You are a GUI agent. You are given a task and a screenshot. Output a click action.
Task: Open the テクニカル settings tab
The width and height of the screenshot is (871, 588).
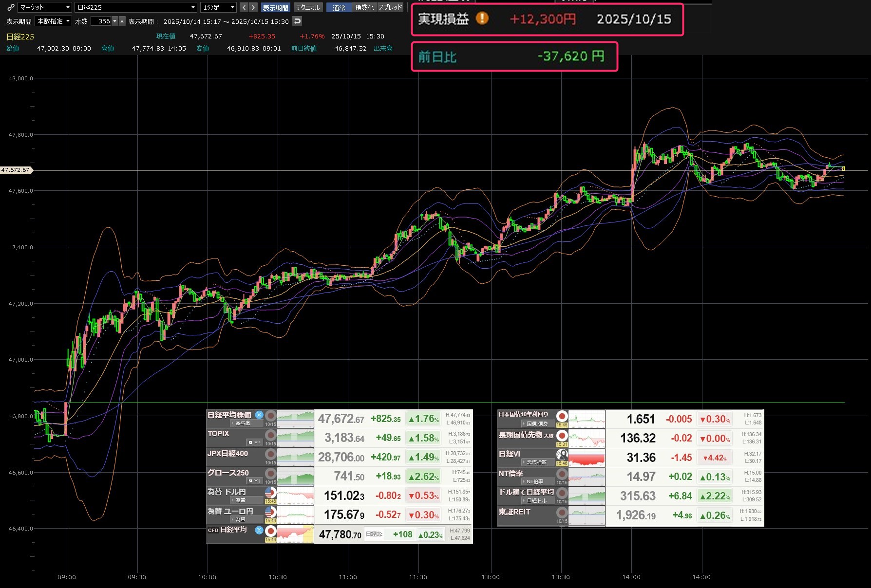click(x=308, y=7)
